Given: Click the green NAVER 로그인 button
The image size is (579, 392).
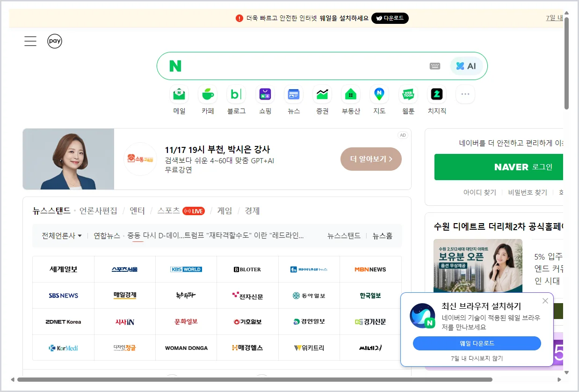Looking at the screenshot, I should point(499,167).
